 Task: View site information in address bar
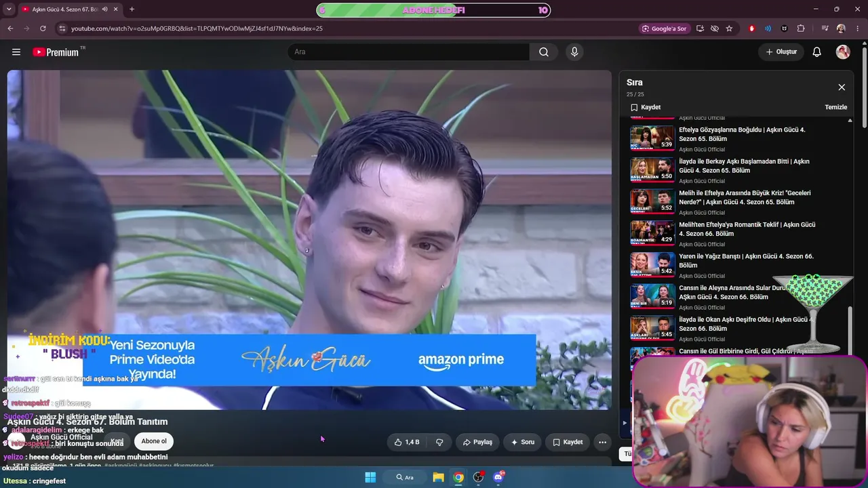tap(62, 28)
